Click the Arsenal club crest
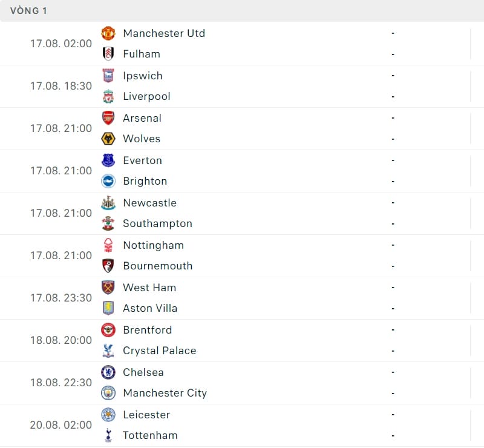Image resolution: width=484 pixels, height=448 pixels. click(108, 118)
